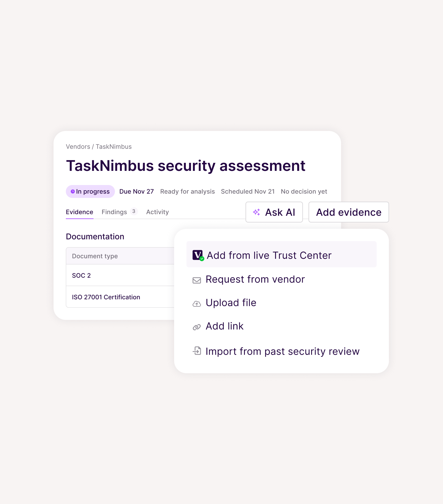
Task: Choose Request from vendor
Action: pyautogui.click(x=255, y=280)
